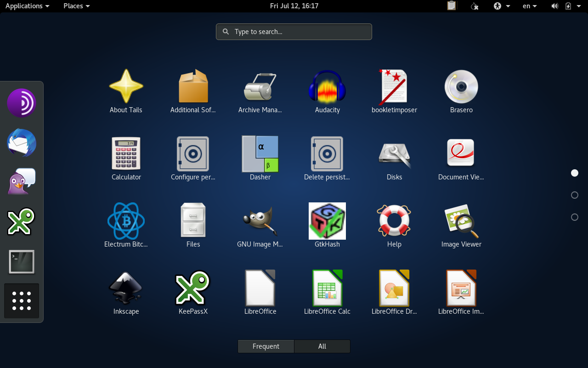Open the clipboard indicator in top bar
The height and width of the screenshot is (368, 588).
(452, 6)
